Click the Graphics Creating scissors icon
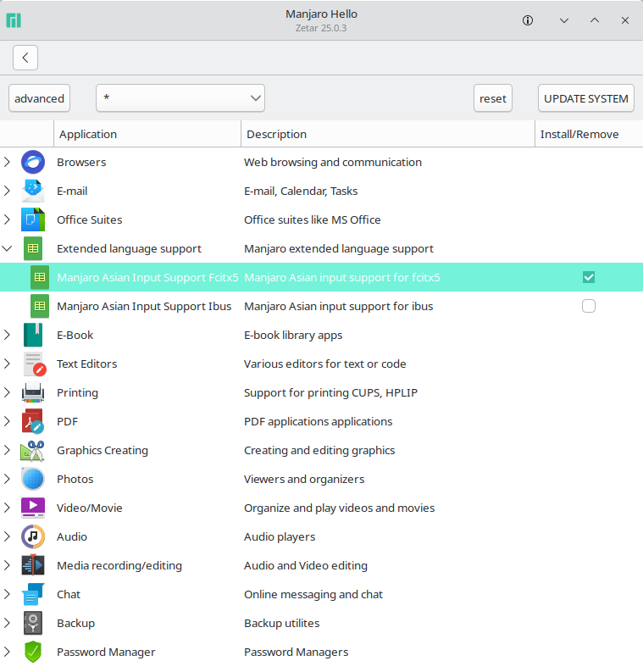Image resolution: width=643 pixels, height=672 pixels. pyautogui.click(x=32, y=451)
